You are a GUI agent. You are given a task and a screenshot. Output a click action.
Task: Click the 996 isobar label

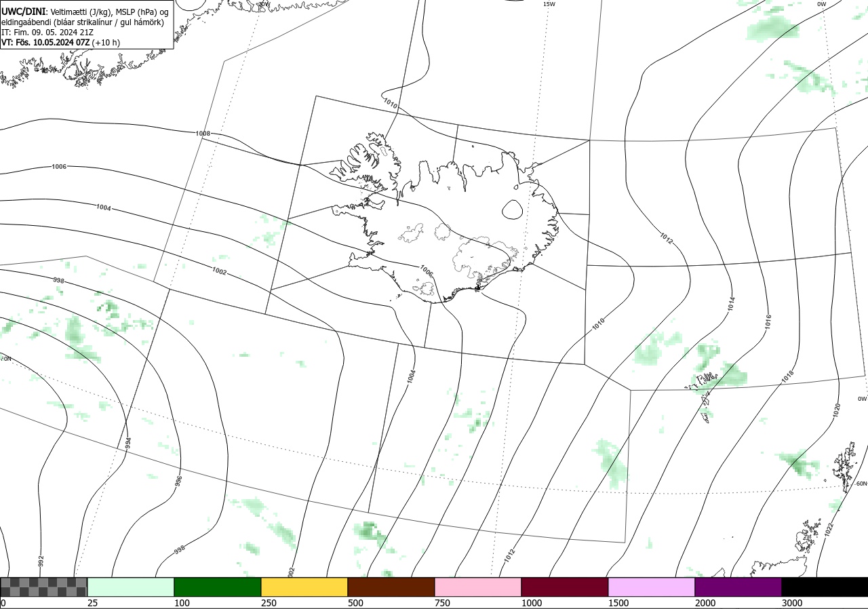coord(179,481)
